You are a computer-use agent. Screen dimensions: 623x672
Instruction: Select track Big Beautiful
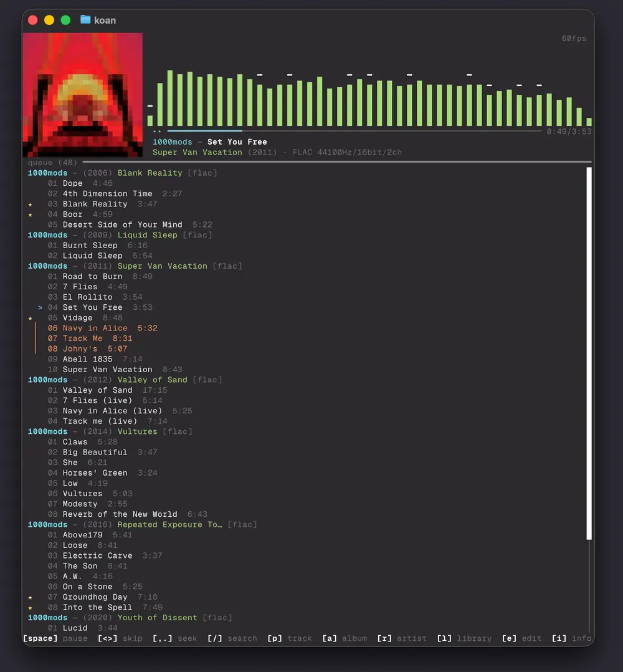click(102, 452)
